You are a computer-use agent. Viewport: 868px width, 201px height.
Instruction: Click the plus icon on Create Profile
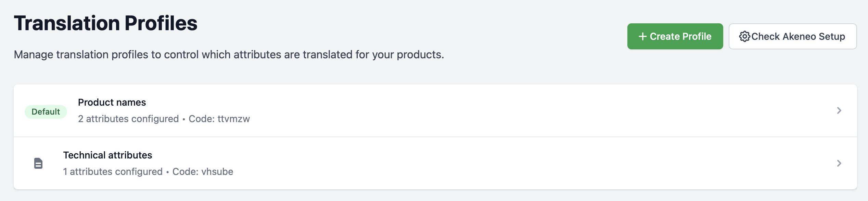(642, 36)
